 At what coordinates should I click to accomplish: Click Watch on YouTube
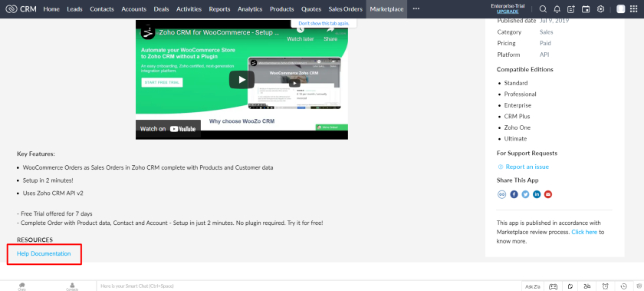(168, 129)
